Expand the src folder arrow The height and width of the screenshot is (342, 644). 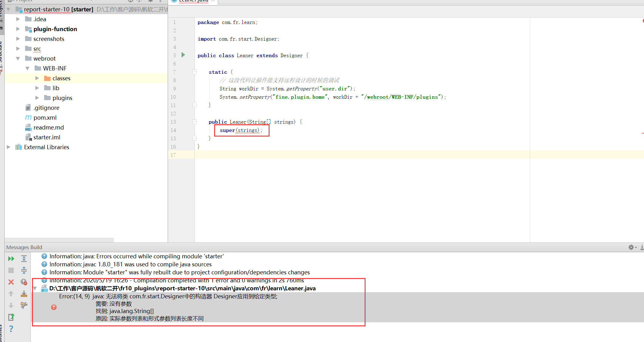point(18,49)
